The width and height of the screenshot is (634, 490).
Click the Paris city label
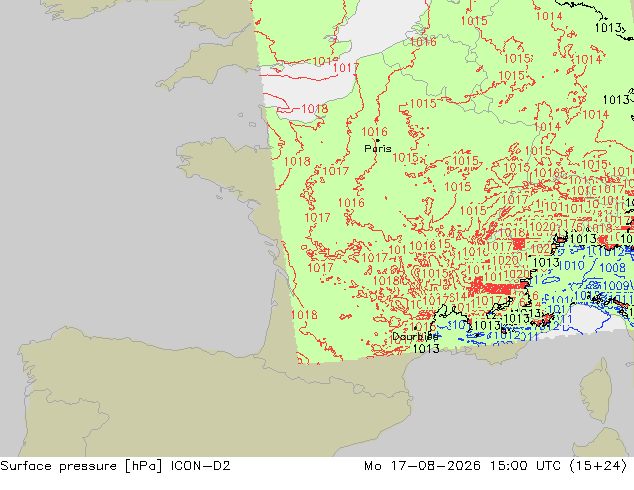[378, 149]
